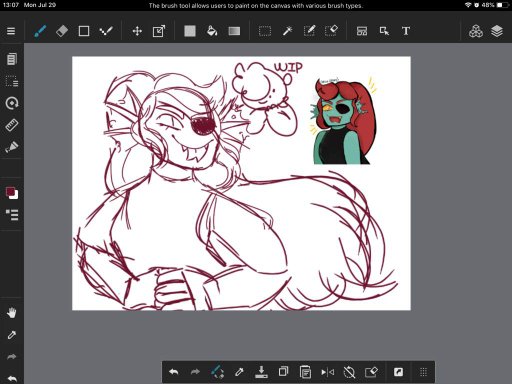Select the Eraser tool
The image size is (512, 384).
point(62,31)
